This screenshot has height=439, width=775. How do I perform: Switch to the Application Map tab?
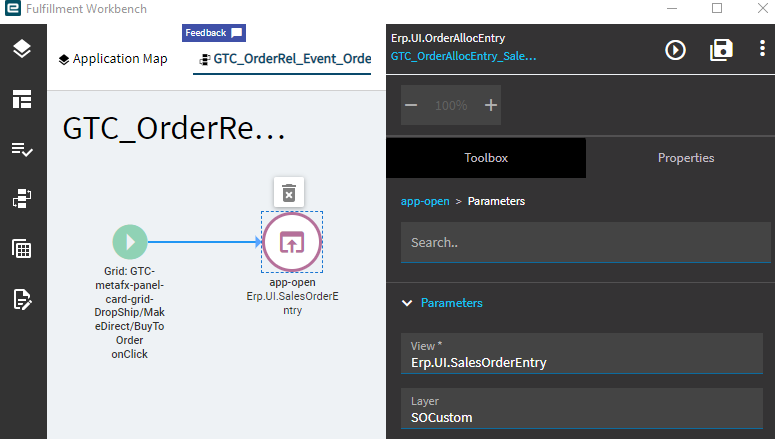(x=113, y=59)
